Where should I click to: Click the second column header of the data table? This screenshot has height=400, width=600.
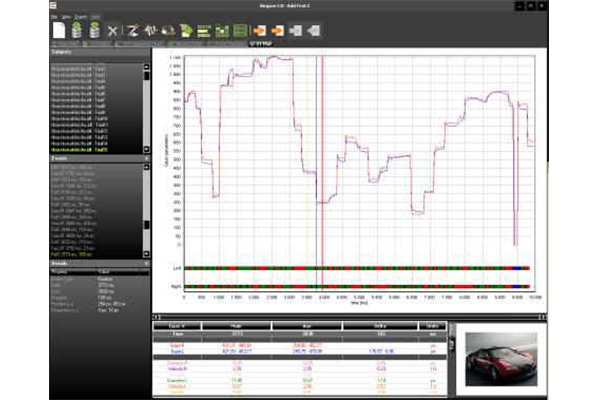pyautogui.click(x=236, y=326)
